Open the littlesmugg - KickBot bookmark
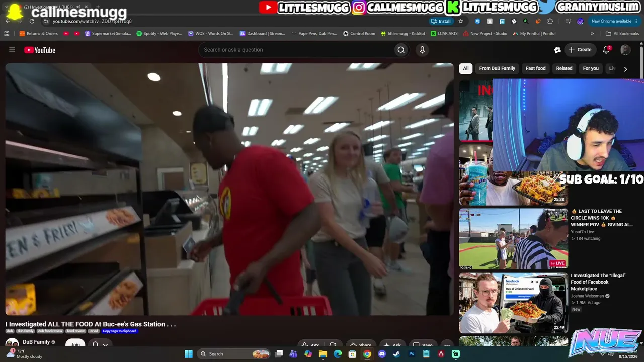Image resolution: width=644 pixels, height=362 pixels. pos(403,34)
